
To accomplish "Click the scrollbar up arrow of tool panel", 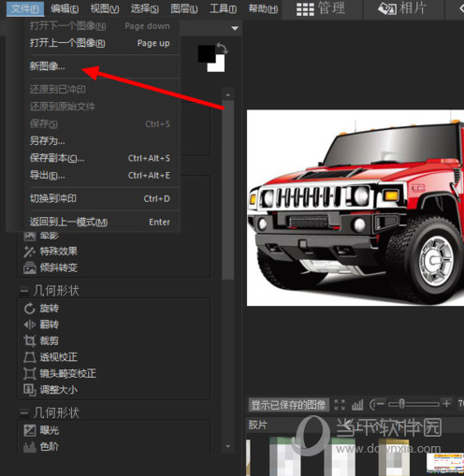I will (x=228, y=94).
